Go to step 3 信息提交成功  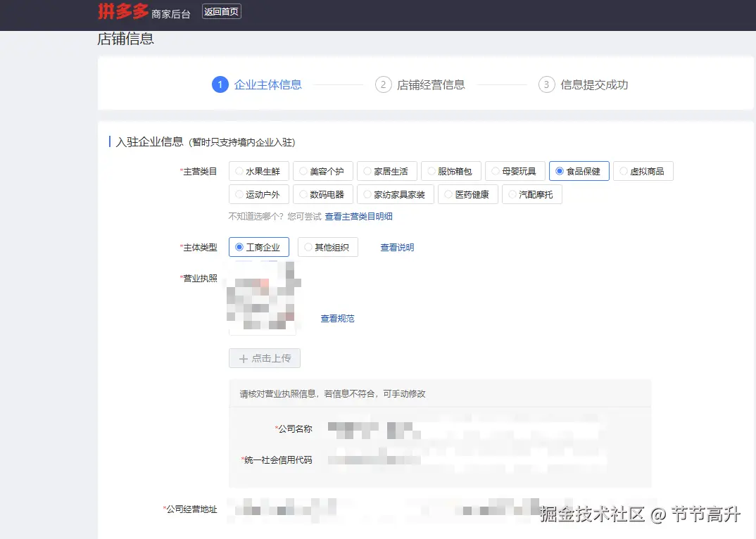584,85
